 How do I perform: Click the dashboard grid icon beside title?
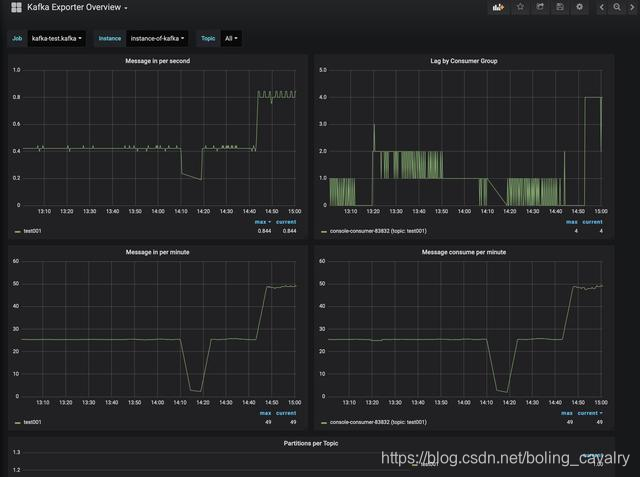(x=16, y=7)
